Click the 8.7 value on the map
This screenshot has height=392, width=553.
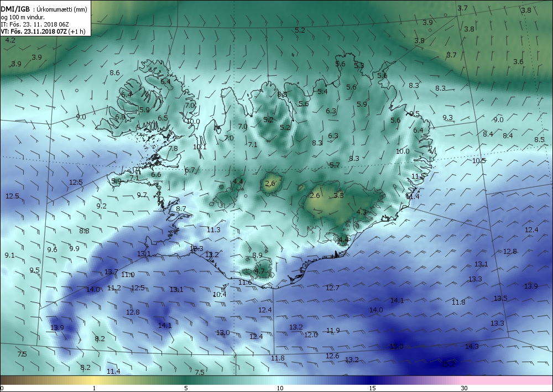pyautogui.click(x=181, y=208)
